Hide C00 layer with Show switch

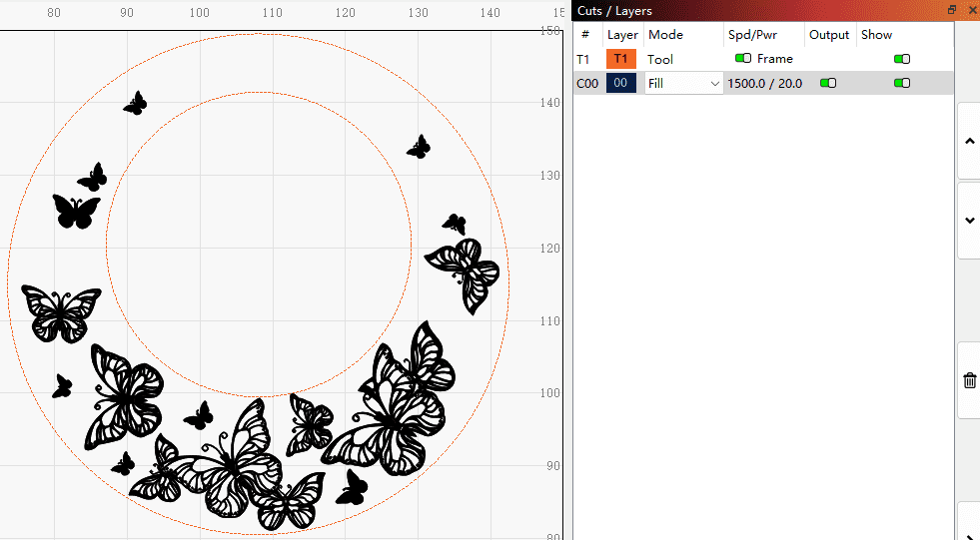tap(902, 83)
